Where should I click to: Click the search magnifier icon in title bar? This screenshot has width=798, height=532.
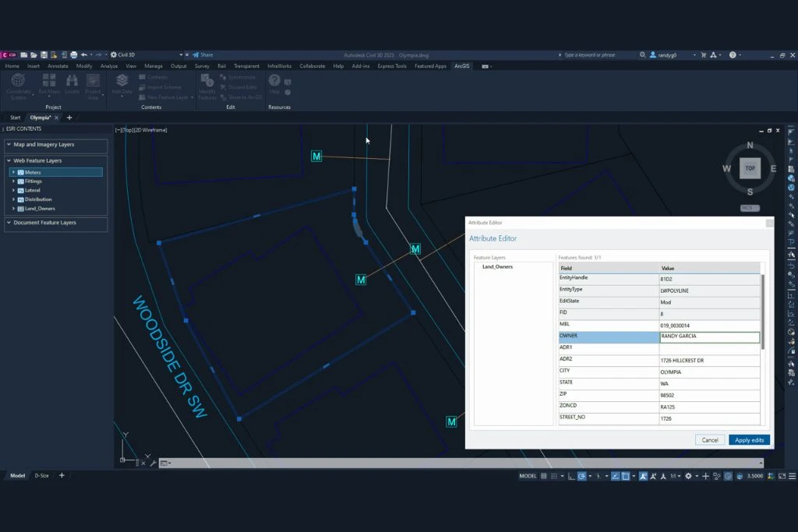pyautogui.click(x=643, y=55)
